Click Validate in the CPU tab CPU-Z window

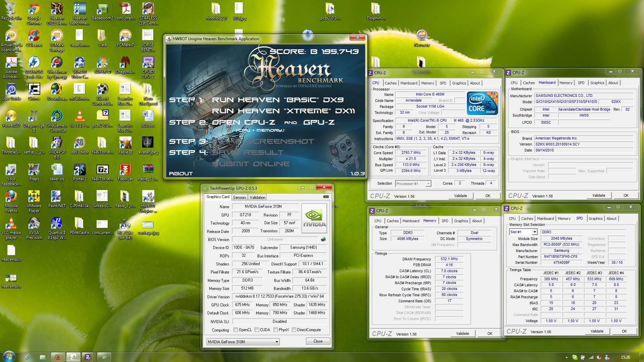pos(460,196)
